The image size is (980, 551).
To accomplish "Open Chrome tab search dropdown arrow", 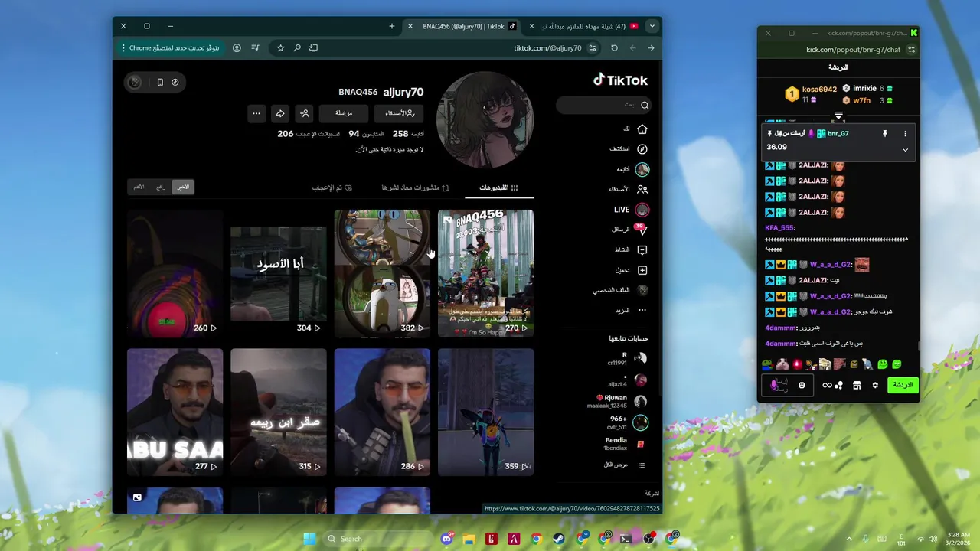I will (x=652, y=26).
